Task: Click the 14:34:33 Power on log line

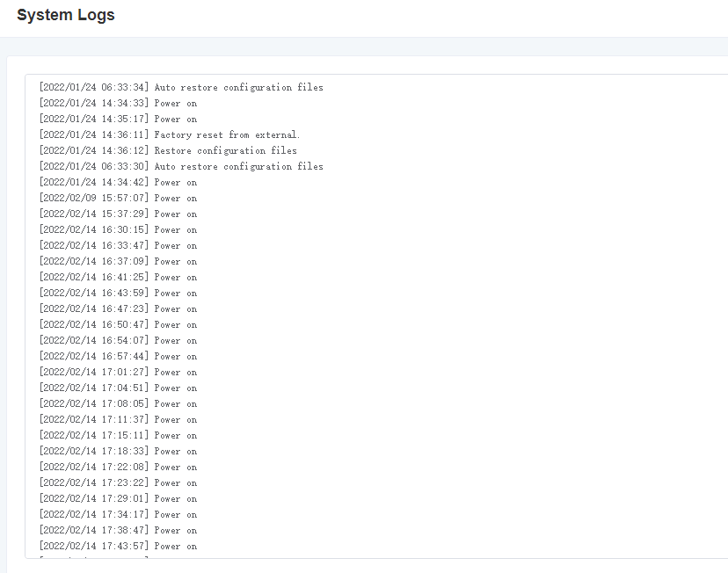Action: 118,103
